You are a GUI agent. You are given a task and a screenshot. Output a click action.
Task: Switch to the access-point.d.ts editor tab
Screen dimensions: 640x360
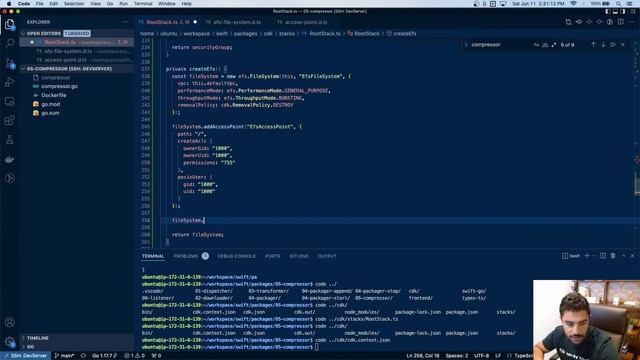302,22
